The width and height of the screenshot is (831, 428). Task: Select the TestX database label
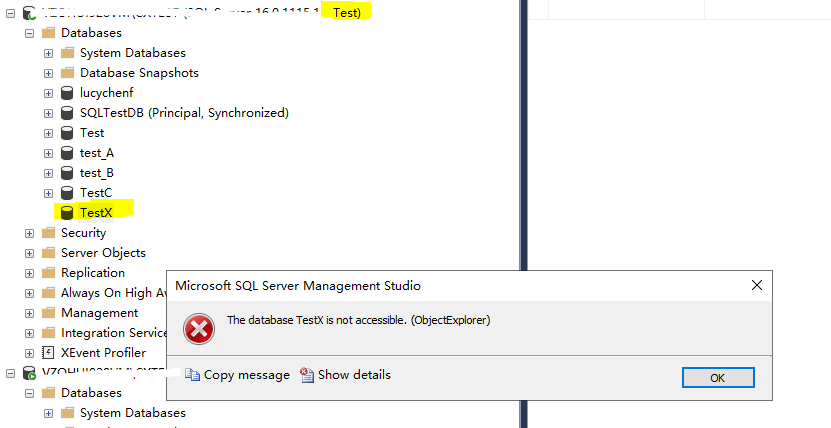coord(96,213)
